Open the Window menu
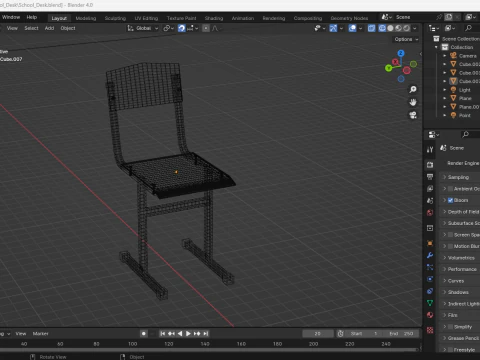The height and width of the screenshot is (360, 480). [11, 17]
